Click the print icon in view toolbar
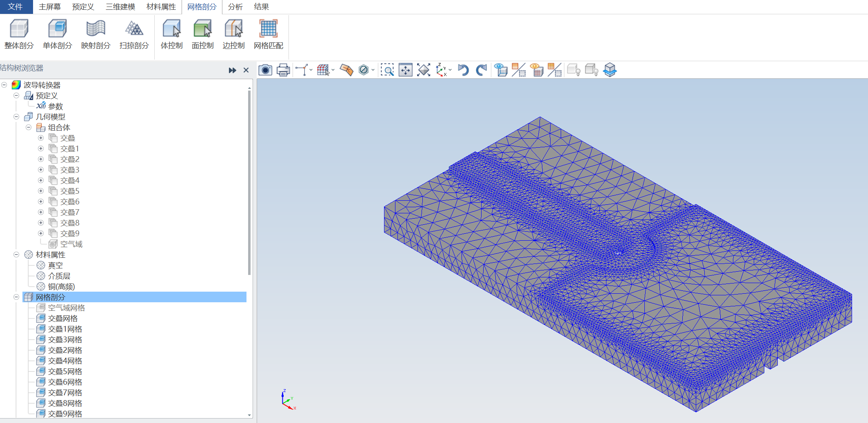The height and width of the screenshot is (423, 868). [283, 70]
